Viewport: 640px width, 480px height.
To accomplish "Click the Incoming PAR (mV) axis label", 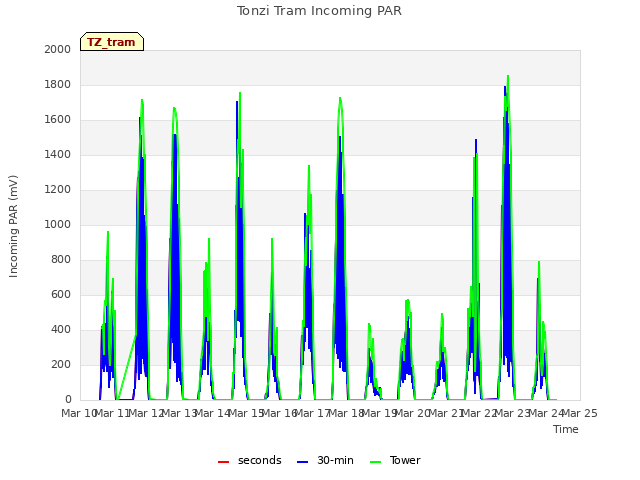I will [x=13, y=227].
